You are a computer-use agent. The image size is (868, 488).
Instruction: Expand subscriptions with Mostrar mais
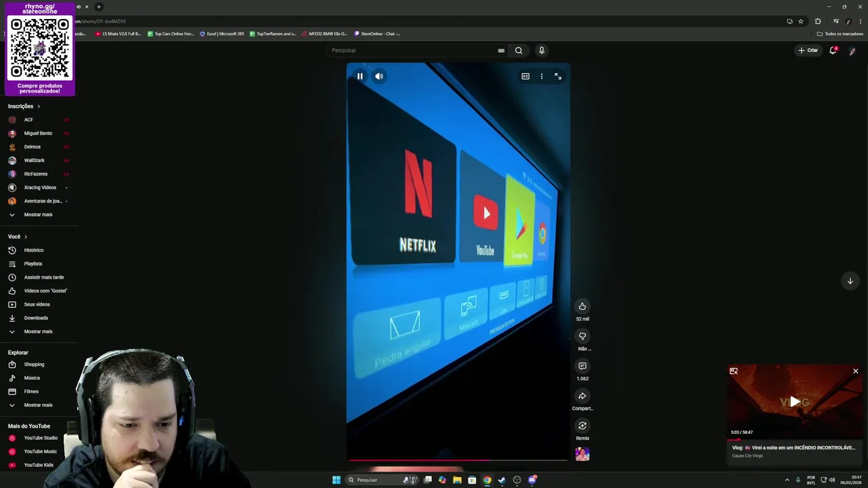[x=39, y=215]
